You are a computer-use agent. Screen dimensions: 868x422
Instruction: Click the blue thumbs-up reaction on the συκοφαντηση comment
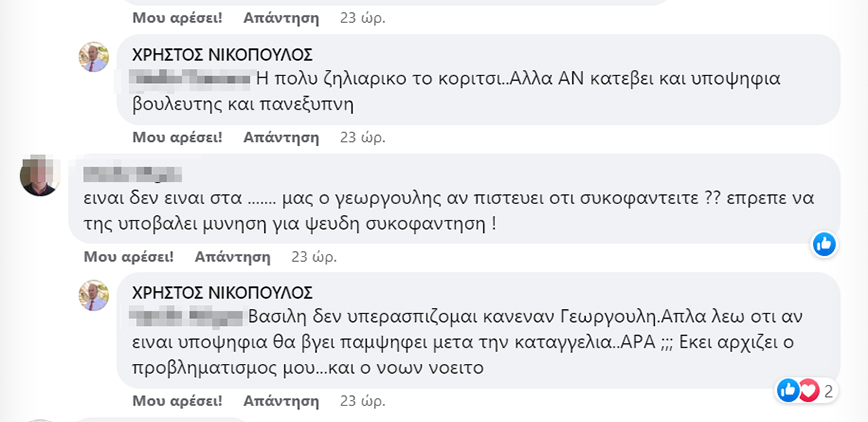pos(824,243)
